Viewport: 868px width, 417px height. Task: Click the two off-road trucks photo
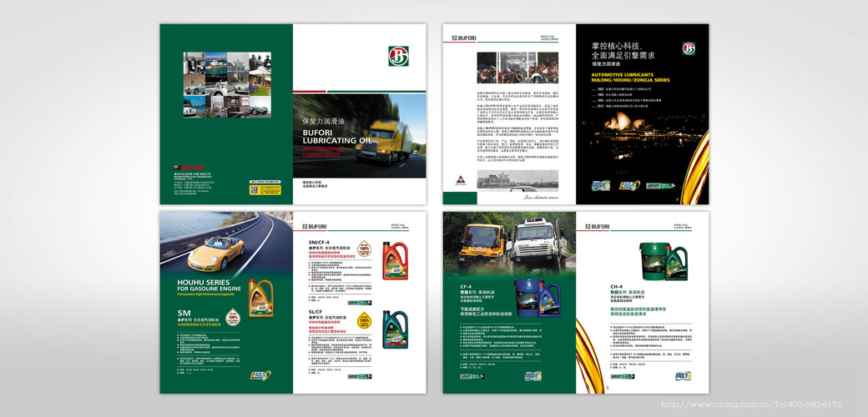pyautogui.click(x=509, y=244)
